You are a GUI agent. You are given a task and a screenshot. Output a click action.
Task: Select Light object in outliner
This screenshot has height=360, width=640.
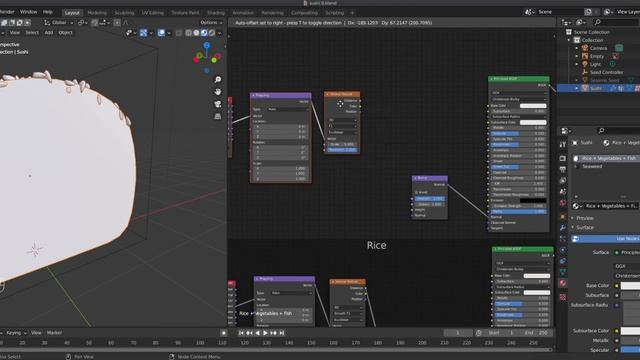click(595, 64)
